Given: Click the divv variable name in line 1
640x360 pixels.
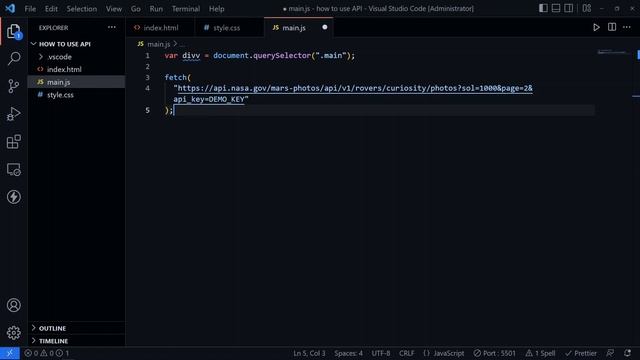Looking at the screenshot, I should tap(191, 56).
